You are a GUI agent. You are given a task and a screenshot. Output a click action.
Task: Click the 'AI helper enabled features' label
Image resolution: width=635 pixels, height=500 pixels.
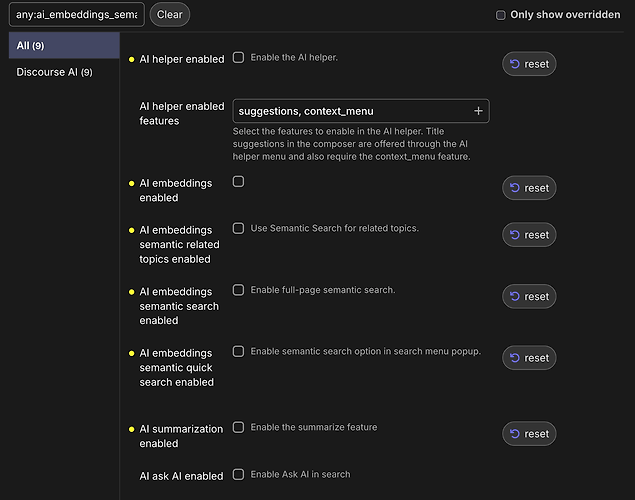182,113
